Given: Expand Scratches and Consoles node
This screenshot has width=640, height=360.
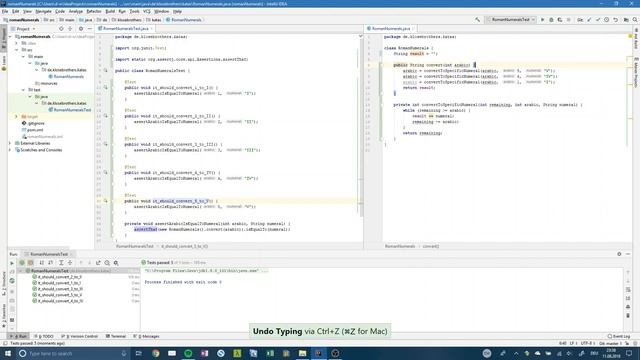Looking at the screenshot, I should point(11,150).
